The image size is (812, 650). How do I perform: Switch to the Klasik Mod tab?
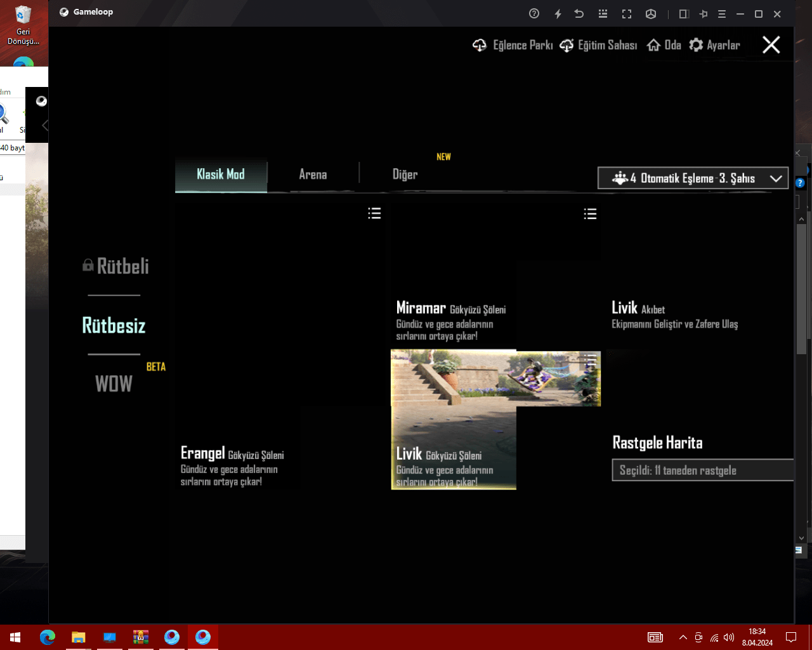(x=221, y=175)
